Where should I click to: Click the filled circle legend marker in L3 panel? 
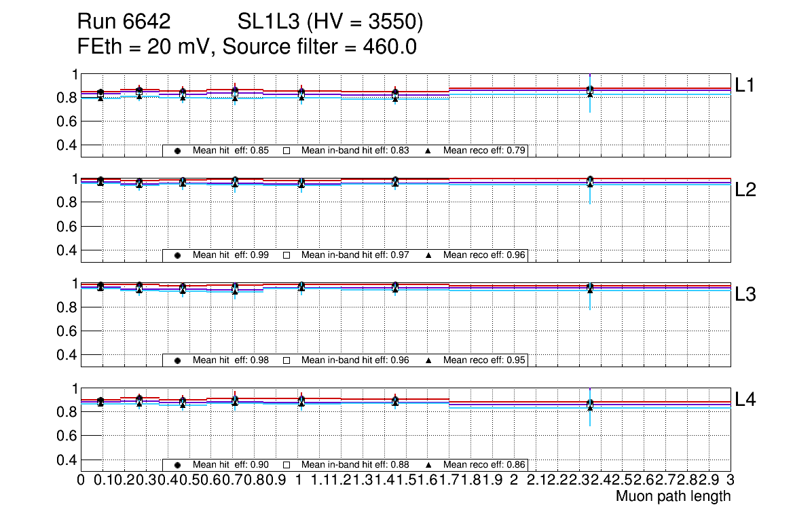point(177,360)
